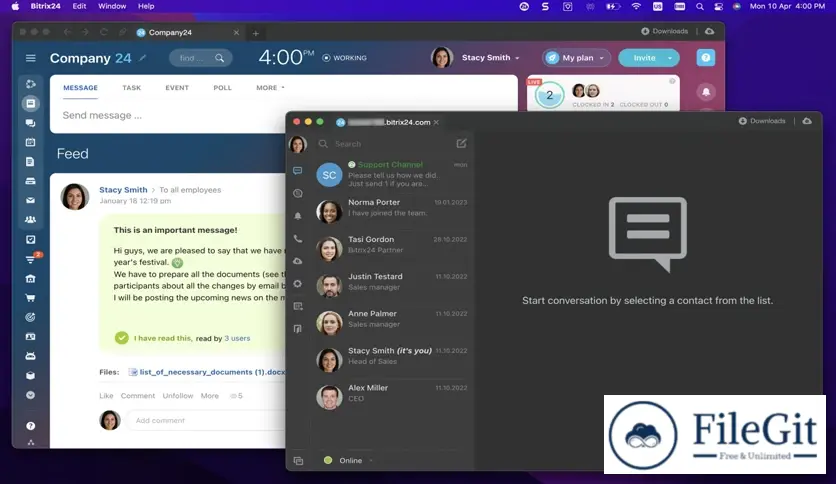Select the EVENT tab
836x484 pixels.
(177, 87)
